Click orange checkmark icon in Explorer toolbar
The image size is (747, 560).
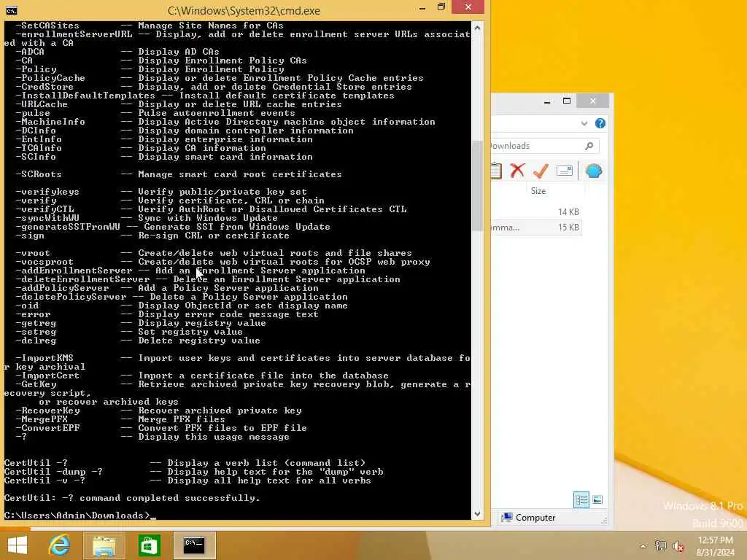541,171
